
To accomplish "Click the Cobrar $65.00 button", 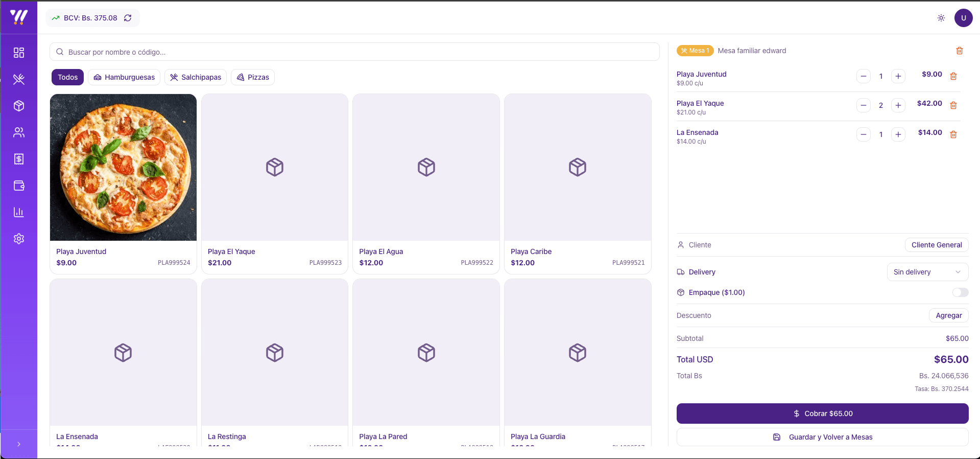I will pos(822,414).
